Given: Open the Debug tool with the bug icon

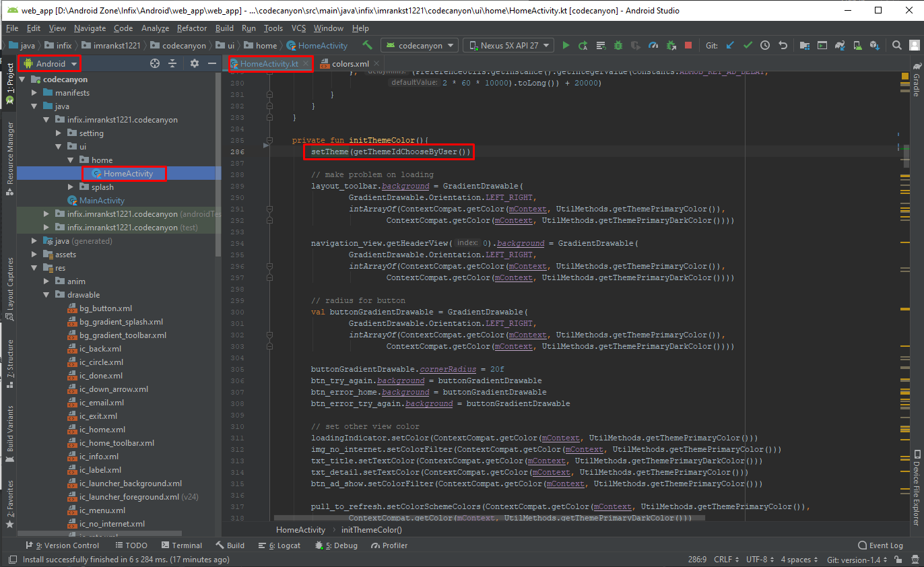Looking at the screenshot, I should (x=618, y=45).
